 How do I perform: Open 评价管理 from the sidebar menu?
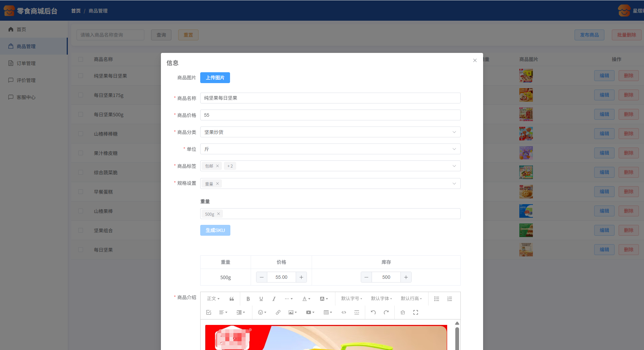click(x=26, y=80)
